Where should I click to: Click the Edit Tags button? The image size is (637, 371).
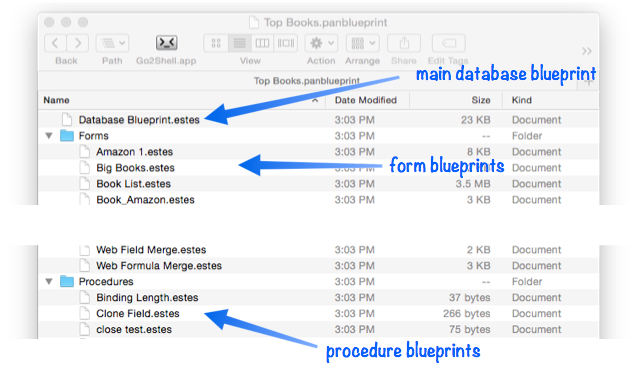pos(448,43)
